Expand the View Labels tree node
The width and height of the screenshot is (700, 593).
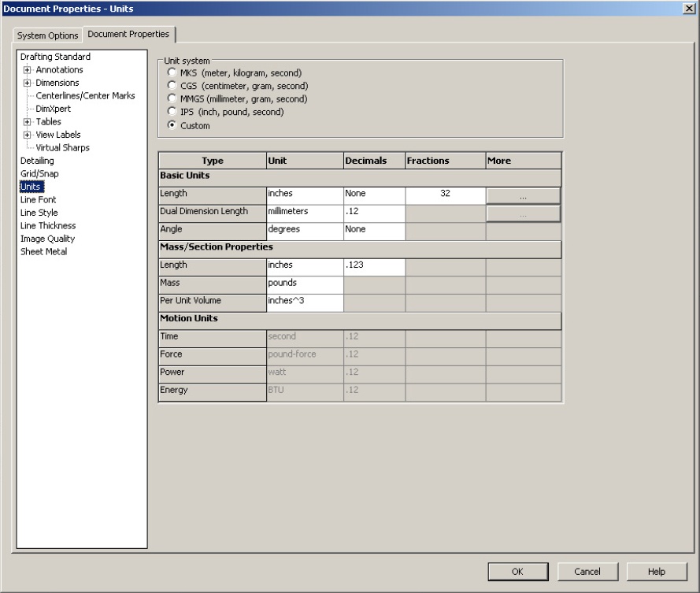(x=28, y=135)
